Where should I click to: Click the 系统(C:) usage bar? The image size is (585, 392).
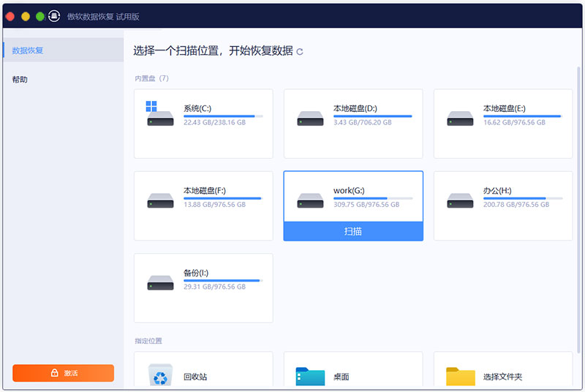coord(223,116)
